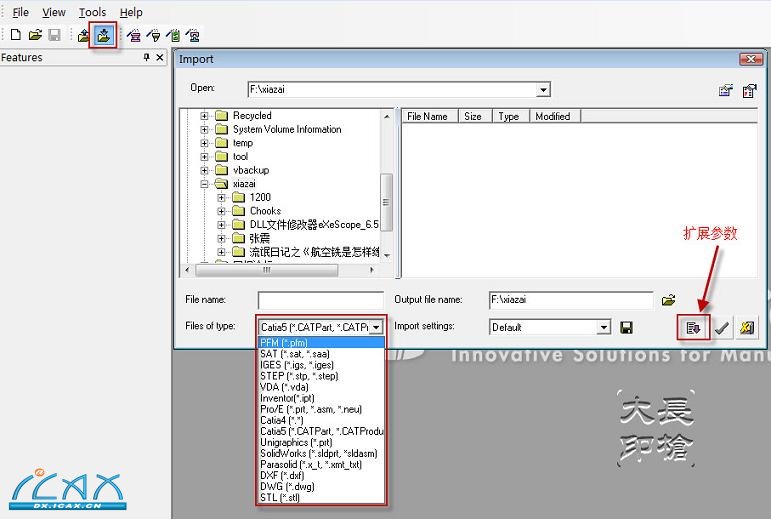Click the New file toolbar icon
Viewport: 771px width, 519px height.
[x=16, y=35]
